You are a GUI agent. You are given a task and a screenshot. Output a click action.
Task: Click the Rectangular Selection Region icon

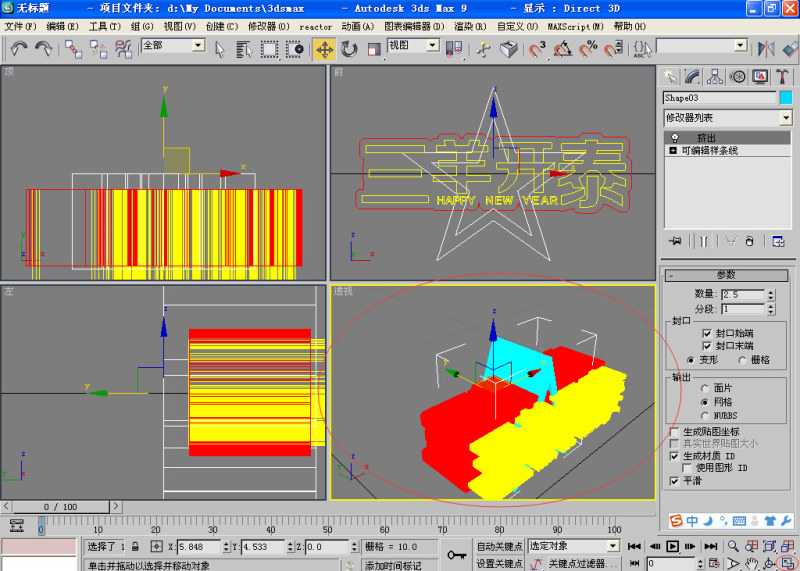(269, 49)
